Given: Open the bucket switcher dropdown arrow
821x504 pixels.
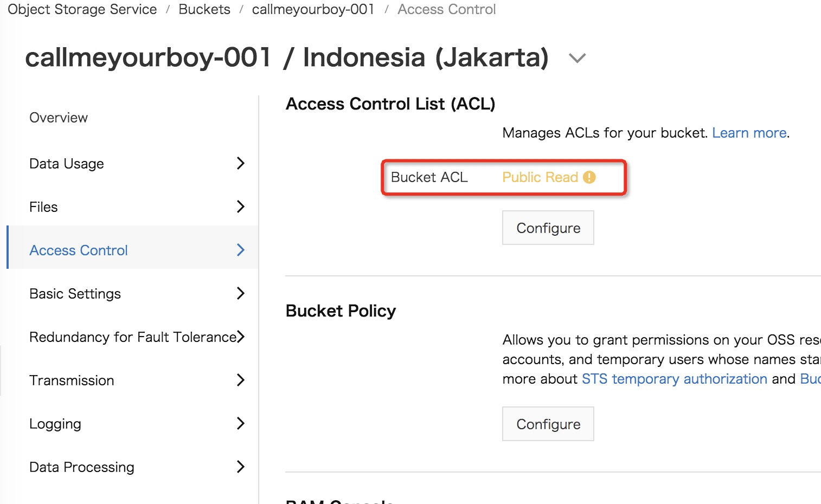Looking at the screenshot, I should click(x=577, y=58).
